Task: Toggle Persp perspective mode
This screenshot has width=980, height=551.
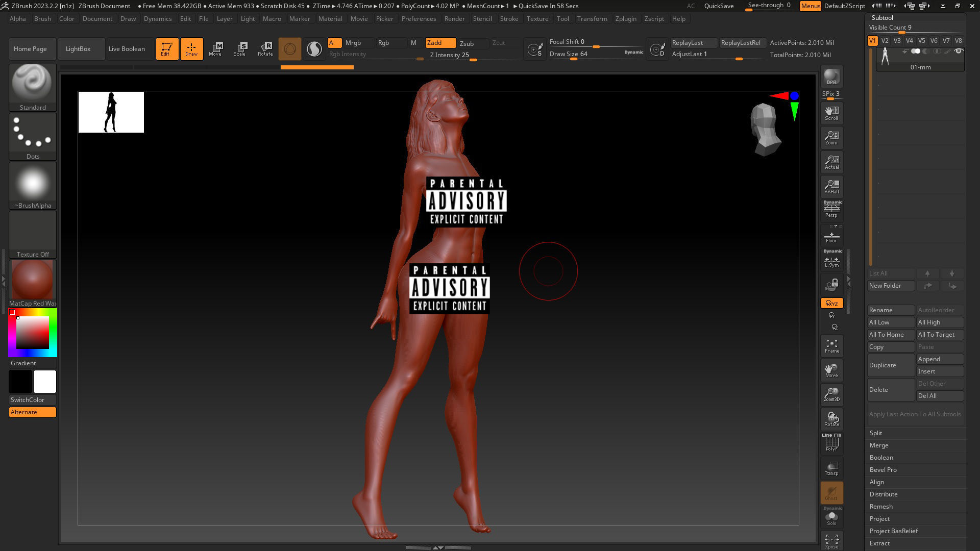Action: pyautogui.click(x=831, y=209)
